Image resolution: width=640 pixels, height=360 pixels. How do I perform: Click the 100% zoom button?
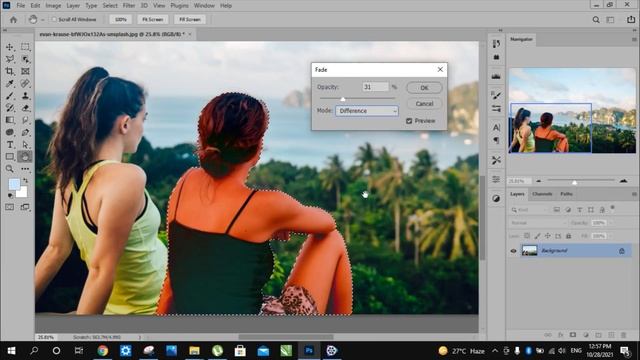pyautogui.click(x=121, y=20)
